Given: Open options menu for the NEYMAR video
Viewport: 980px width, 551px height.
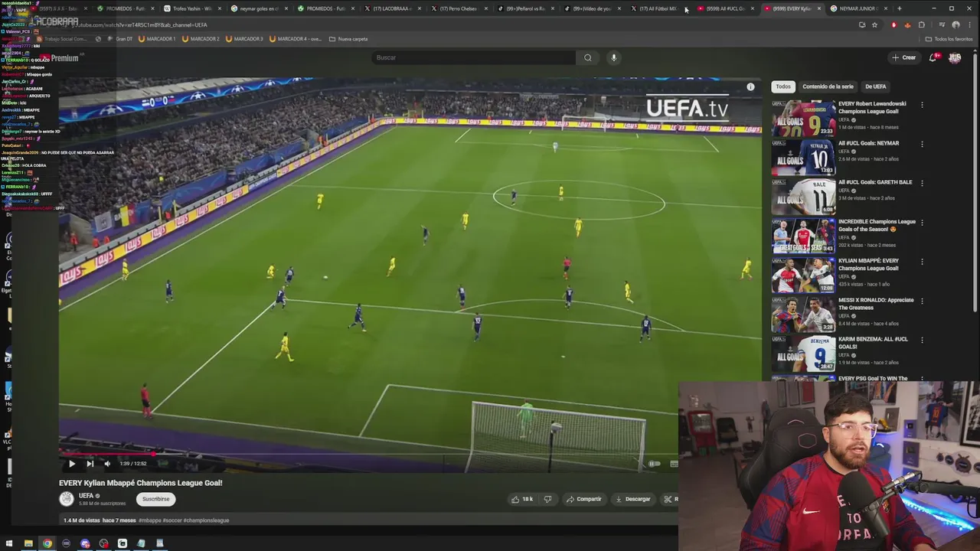Looking at the screenshot, I should point(922,144).
